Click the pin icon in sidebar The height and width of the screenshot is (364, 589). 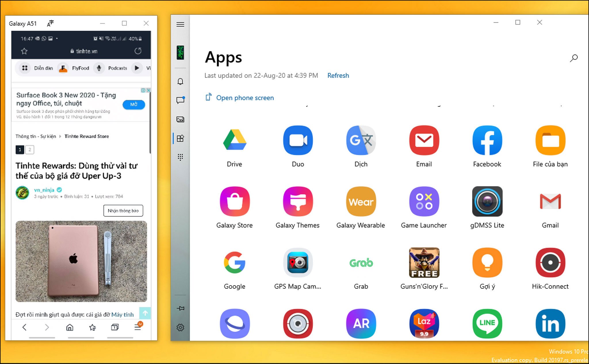[180, 308]
